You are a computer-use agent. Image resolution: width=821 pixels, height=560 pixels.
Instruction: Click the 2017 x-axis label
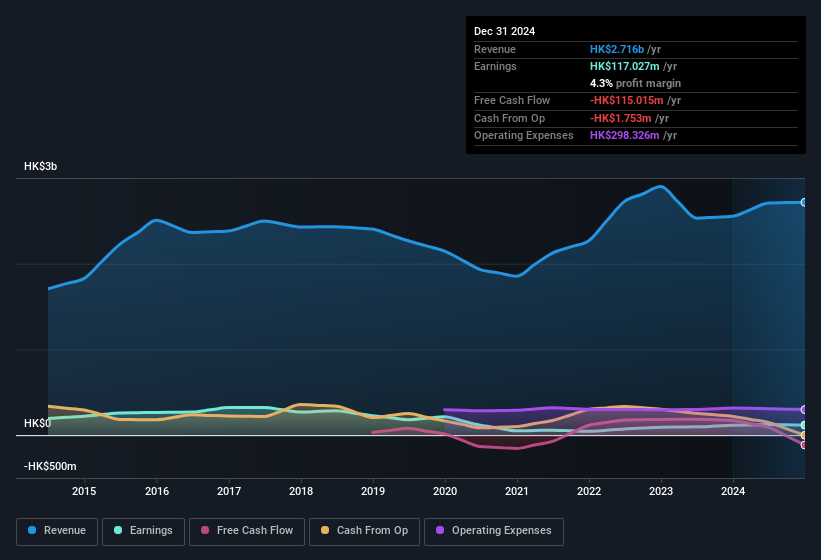[x=229, y=491]
